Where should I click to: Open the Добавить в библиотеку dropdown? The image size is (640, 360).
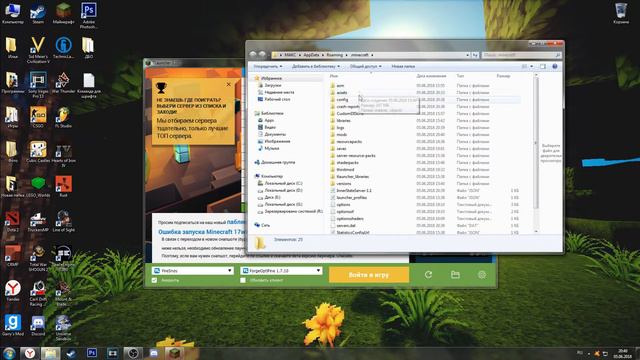[x=316, y=66]
